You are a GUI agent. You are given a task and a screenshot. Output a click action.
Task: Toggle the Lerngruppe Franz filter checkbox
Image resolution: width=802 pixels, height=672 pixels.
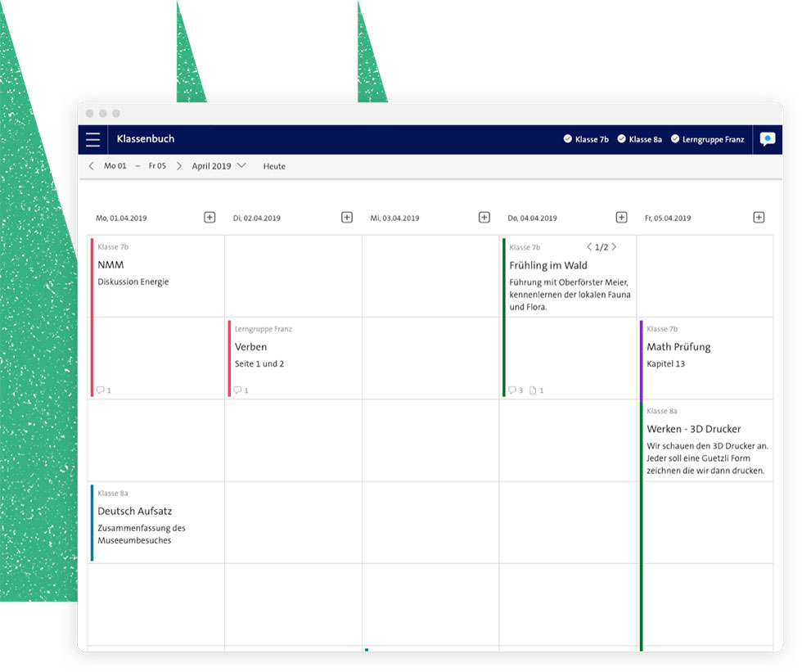coord(675,139)
